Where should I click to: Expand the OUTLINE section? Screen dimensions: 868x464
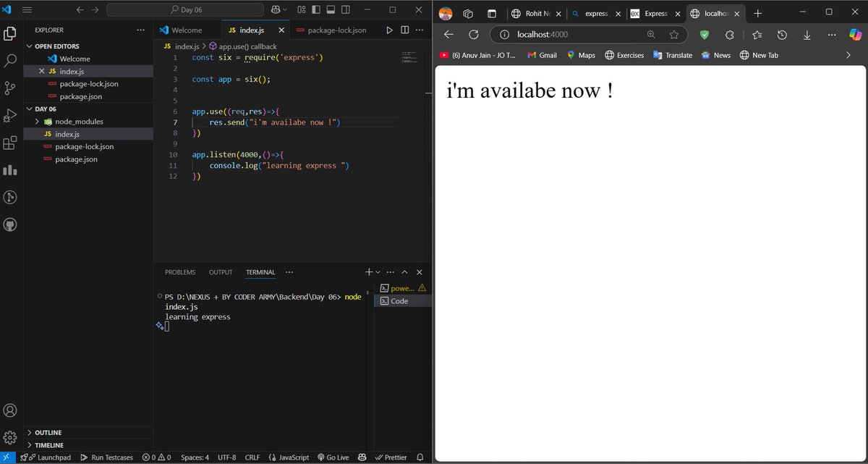(30, 433)
